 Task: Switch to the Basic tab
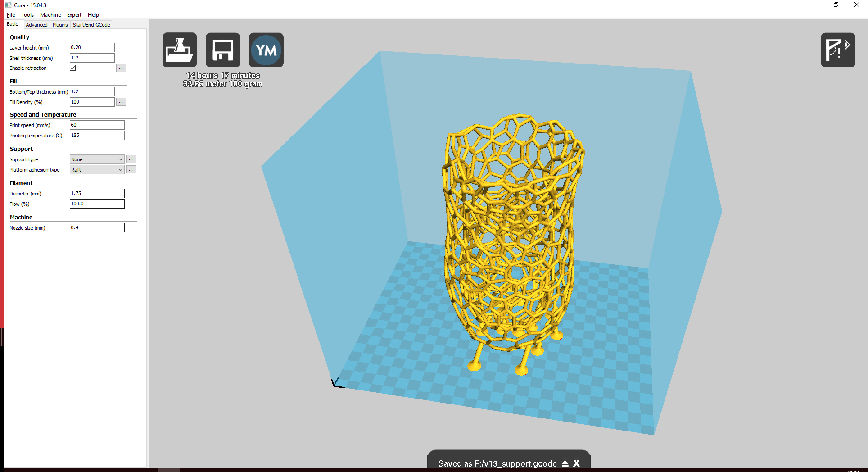click(x=13, y=24)
